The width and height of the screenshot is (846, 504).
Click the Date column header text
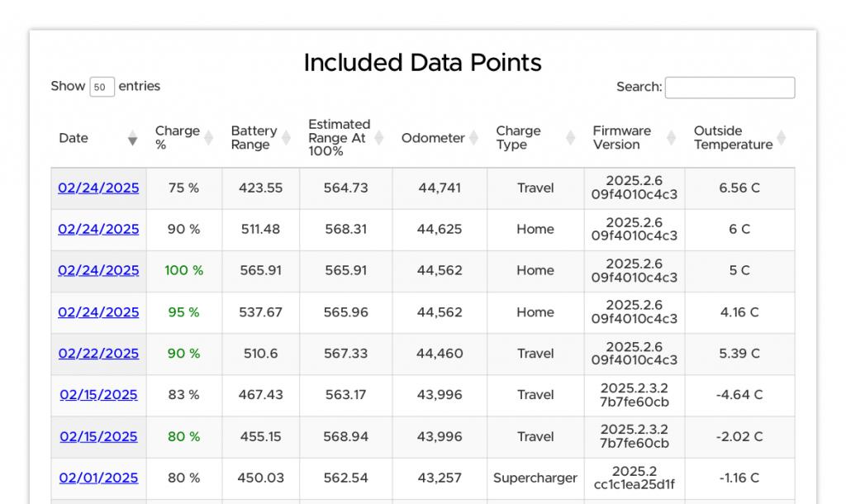click(74, 138)
